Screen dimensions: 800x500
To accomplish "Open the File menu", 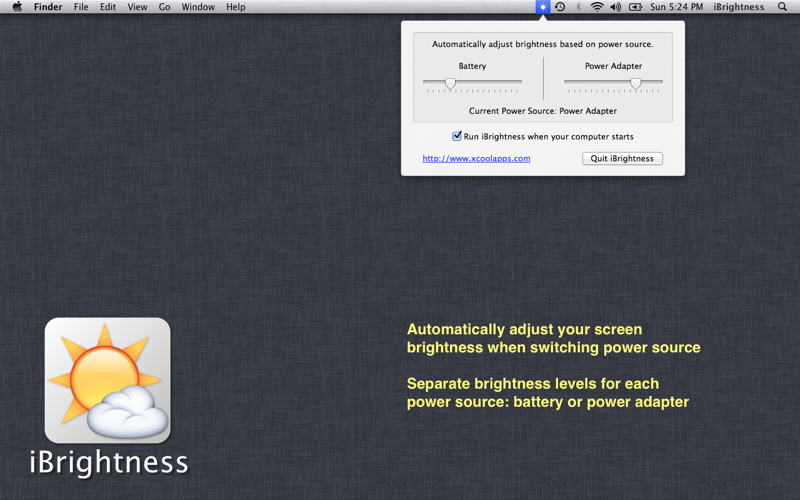I will click(x=81, y=7).
